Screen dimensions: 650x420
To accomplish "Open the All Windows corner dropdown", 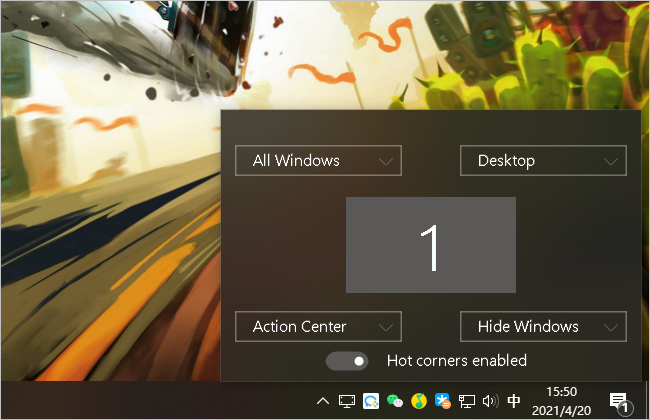I will coord(318,160).
